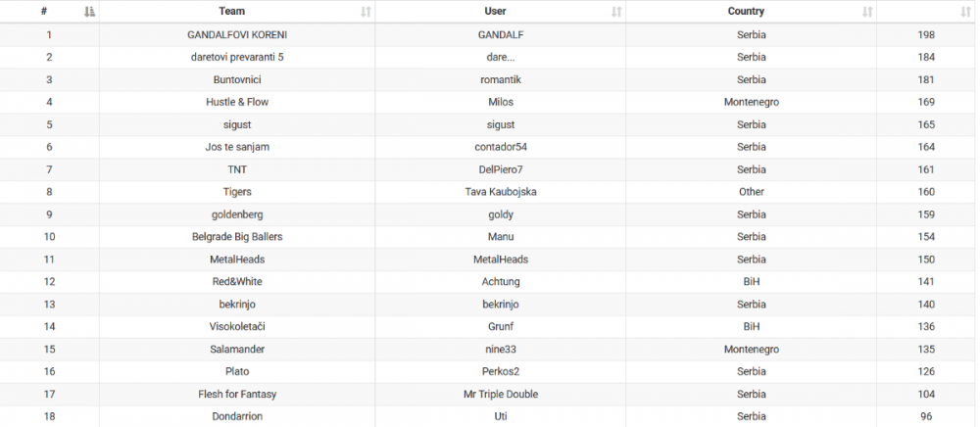Click the Country column header label

(747, 12)
